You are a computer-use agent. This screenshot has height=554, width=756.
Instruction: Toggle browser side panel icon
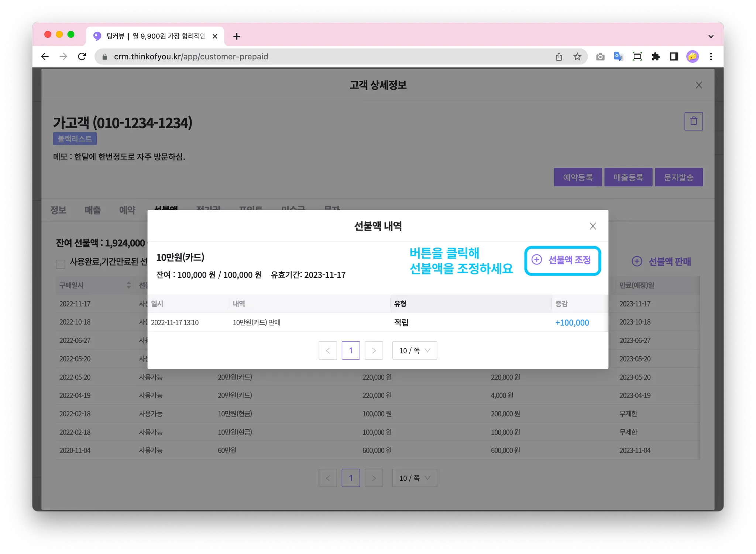[x=674, y=56]
